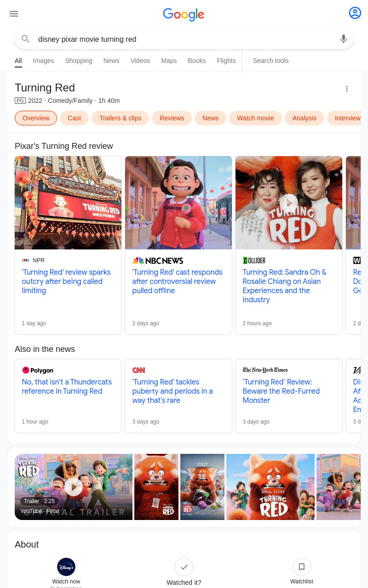
Task: Open Search tools
Action: tap(270, 61)
